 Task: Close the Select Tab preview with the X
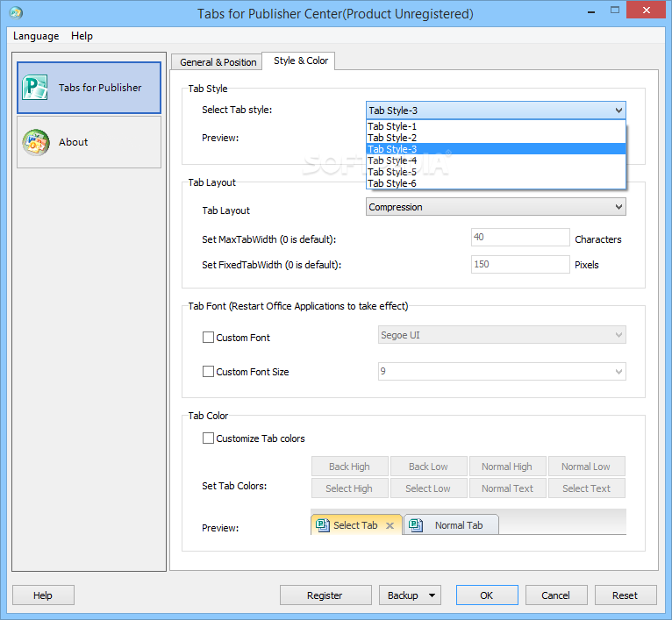coord(390,525)
